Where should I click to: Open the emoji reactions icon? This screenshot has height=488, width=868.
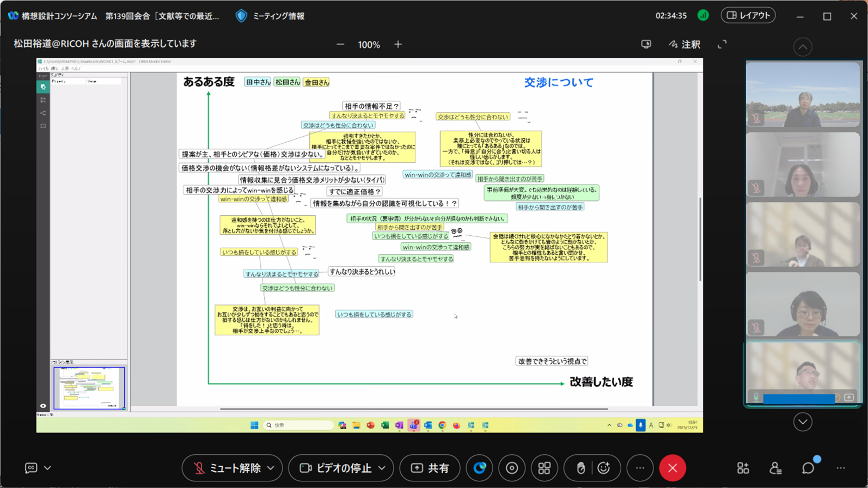click(x=604, y=468)
